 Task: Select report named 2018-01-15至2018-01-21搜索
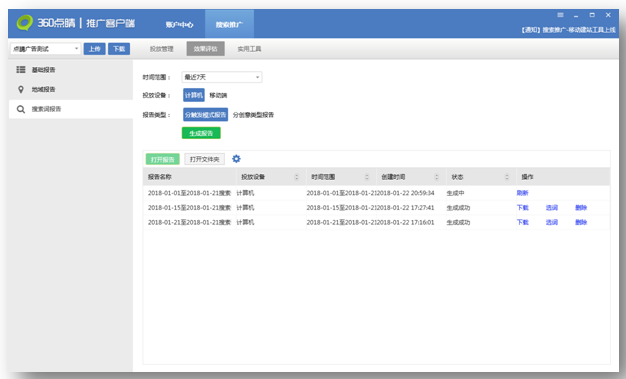pyautogui.click(x=189, y=208)
